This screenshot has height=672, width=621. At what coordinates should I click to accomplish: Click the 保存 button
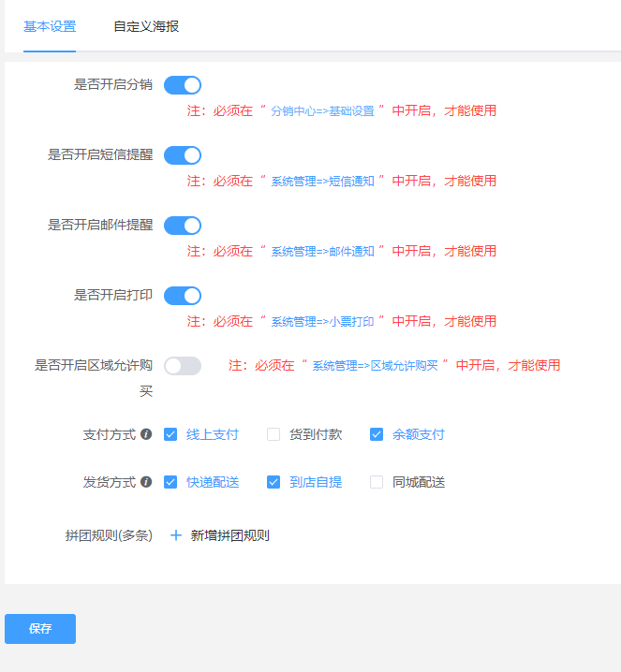pos(40,629)
